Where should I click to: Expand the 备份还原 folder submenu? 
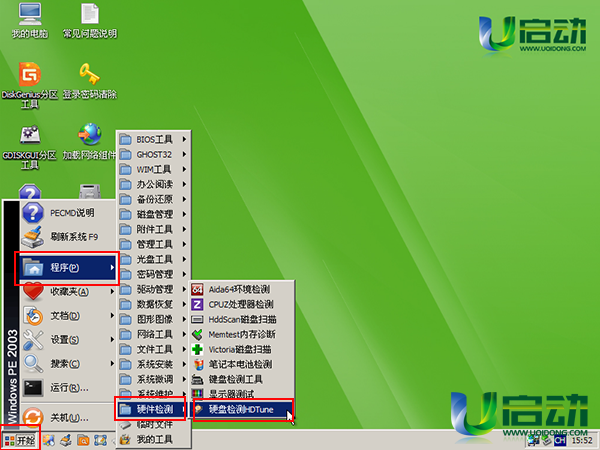153,199
